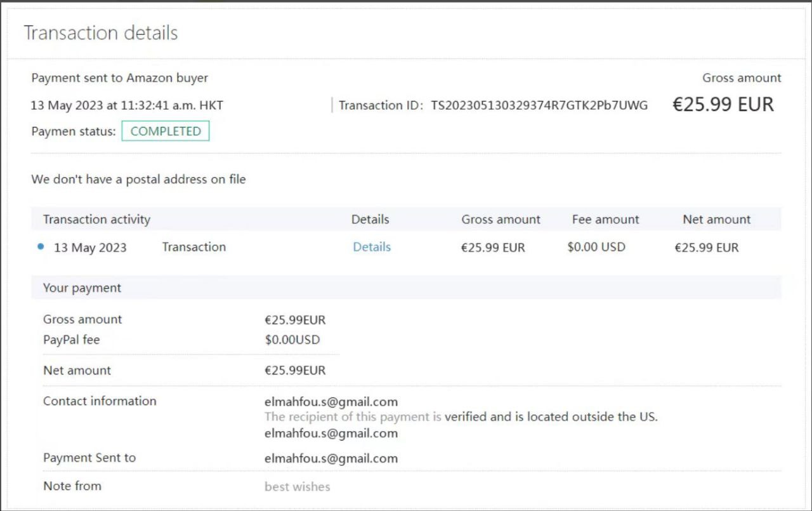Click the $0.00 USD fee in transaction row

[x=596, y=247]
